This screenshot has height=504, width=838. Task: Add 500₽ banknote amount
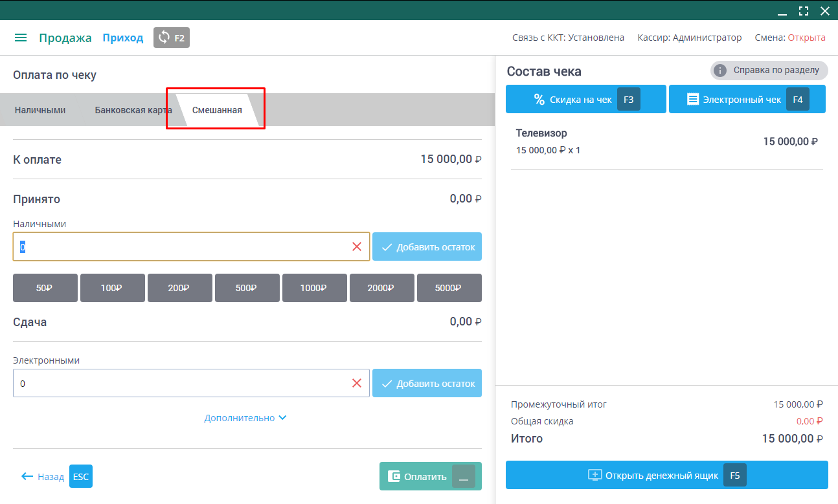click(247, 288)
